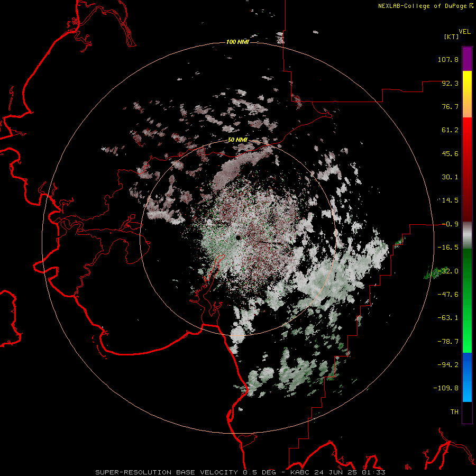Click the -32.0 scale value

(448, 271)
